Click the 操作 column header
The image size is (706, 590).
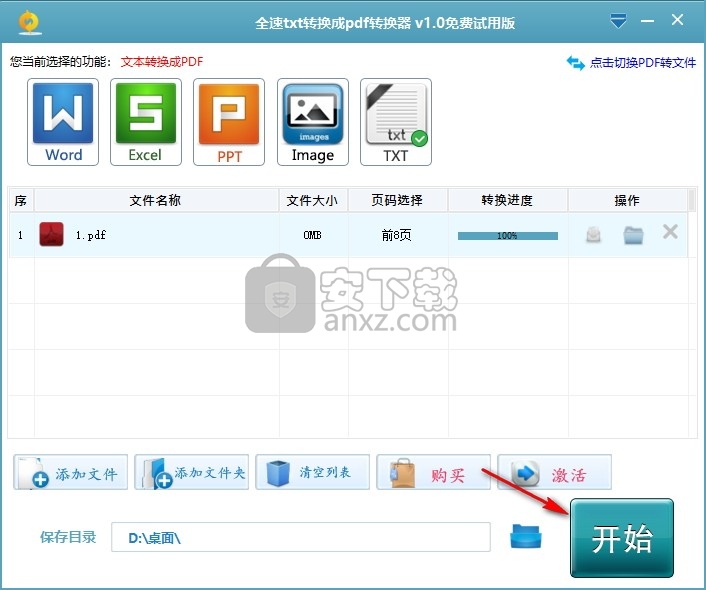tap(628, 200)
